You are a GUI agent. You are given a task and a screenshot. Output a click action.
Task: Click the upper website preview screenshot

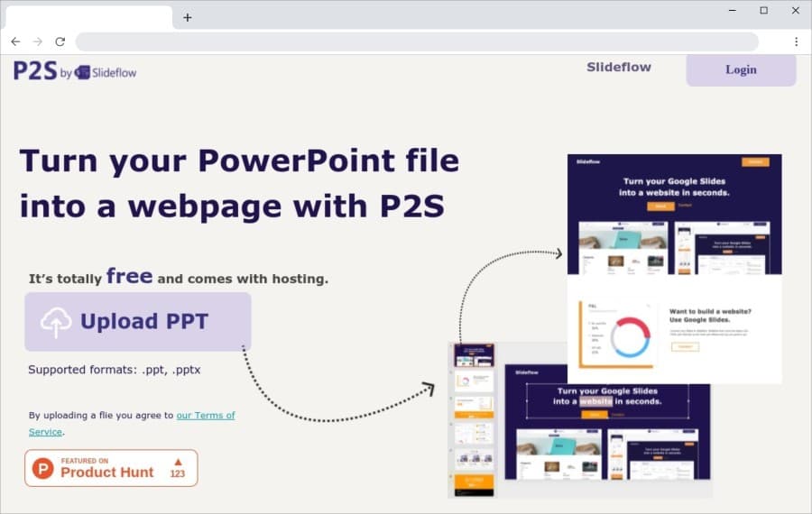point(674,268)
